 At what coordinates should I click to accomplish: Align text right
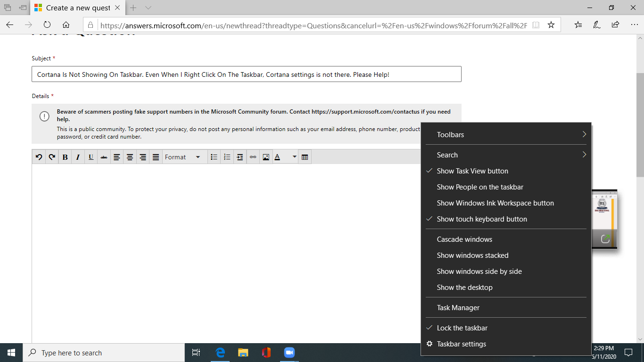(142, 157)
